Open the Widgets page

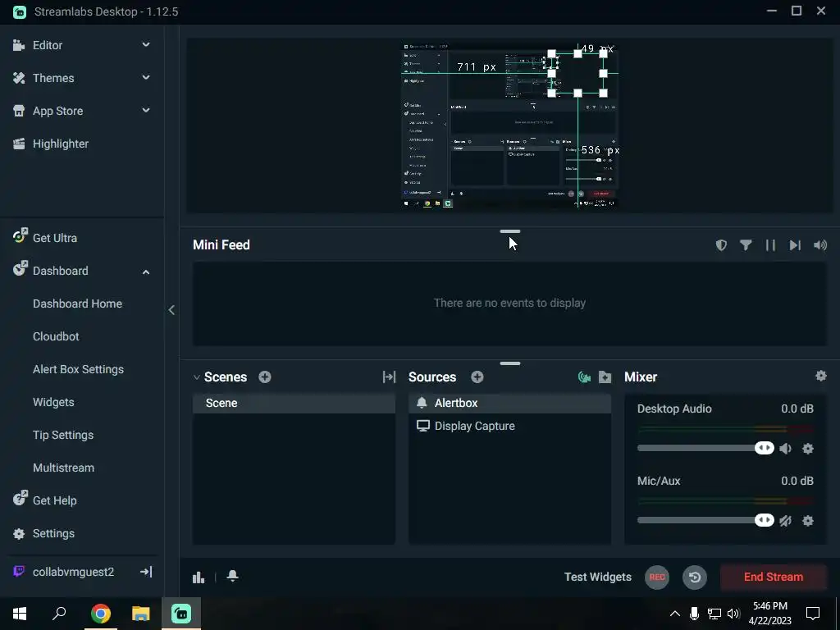pos(53,402)
